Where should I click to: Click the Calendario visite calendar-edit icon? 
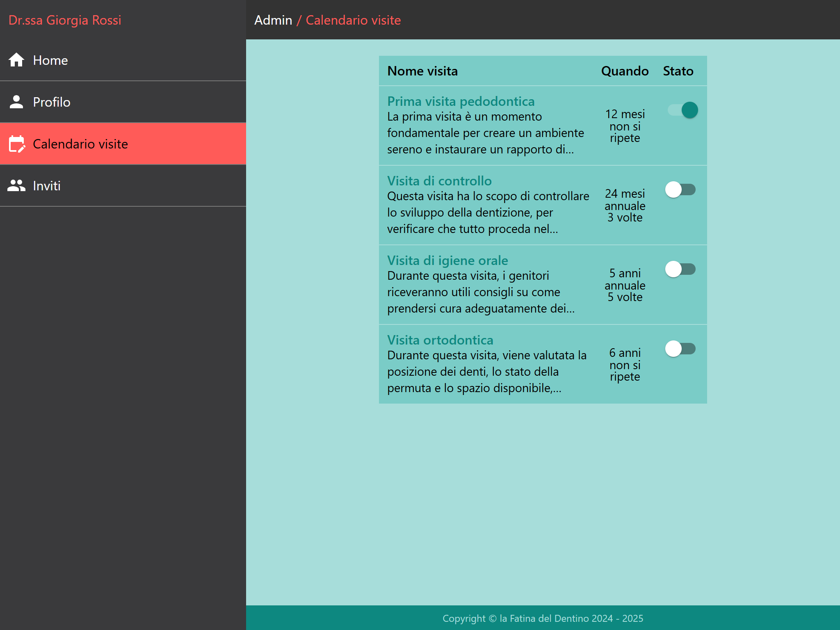[x=17, y=144]
